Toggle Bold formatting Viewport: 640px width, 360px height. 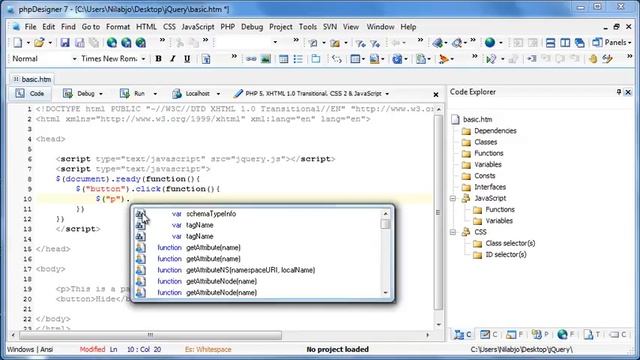point(158,59)
